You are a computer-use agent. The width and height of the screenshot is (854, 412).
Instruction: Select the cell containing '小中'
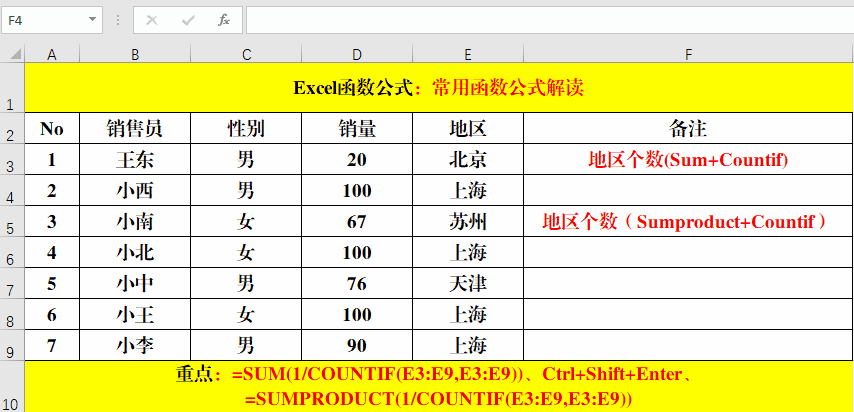coord(135,283)
